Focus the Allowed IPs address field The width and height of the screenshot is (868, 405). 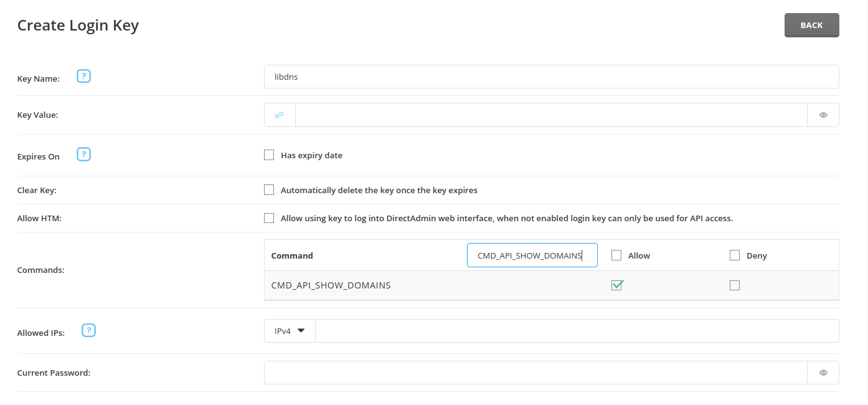tap(577, 331)
